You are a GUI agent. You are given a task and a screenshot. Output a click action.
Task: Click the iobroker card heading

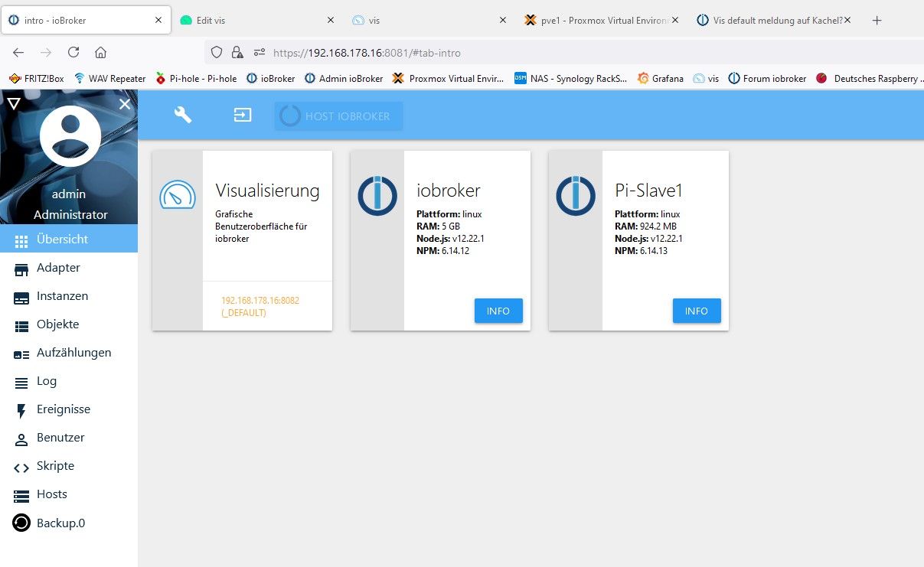pos(448,191)
